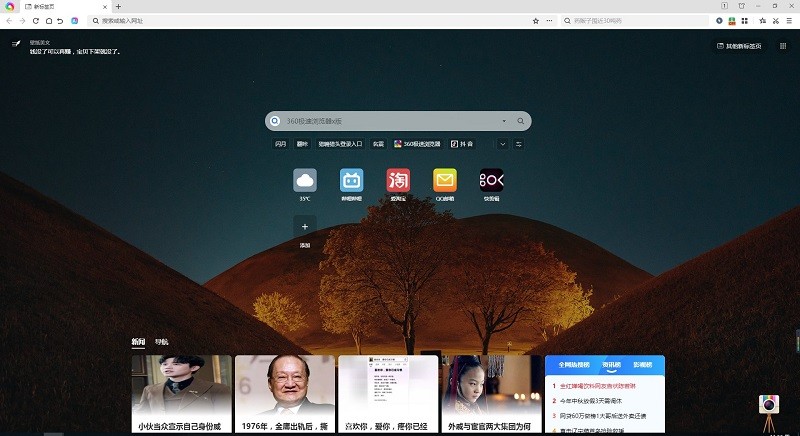This screenshot has height=436, width=800.
Task: Go back with the back arrow
Action: click(9, 21)
